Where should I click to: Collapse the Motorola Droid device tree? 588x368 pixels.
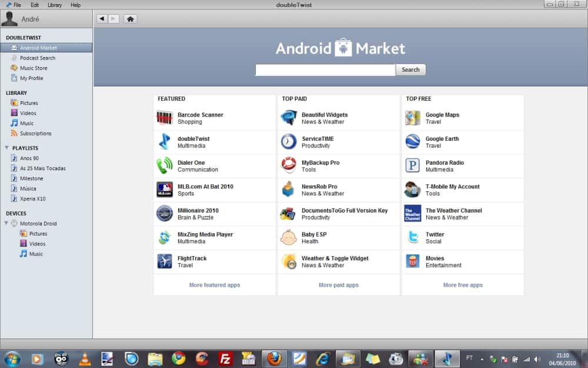(x=6, y=223)
